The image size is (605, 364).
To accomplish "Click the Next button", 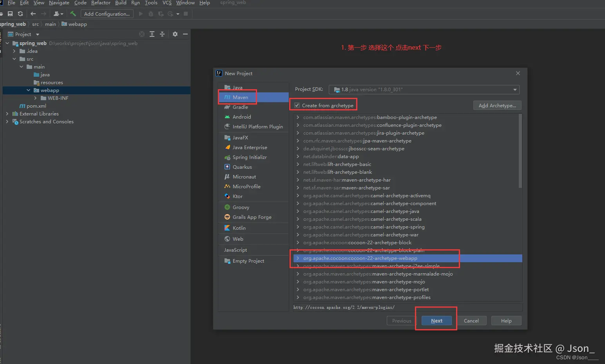I will (x=437, y=321).
